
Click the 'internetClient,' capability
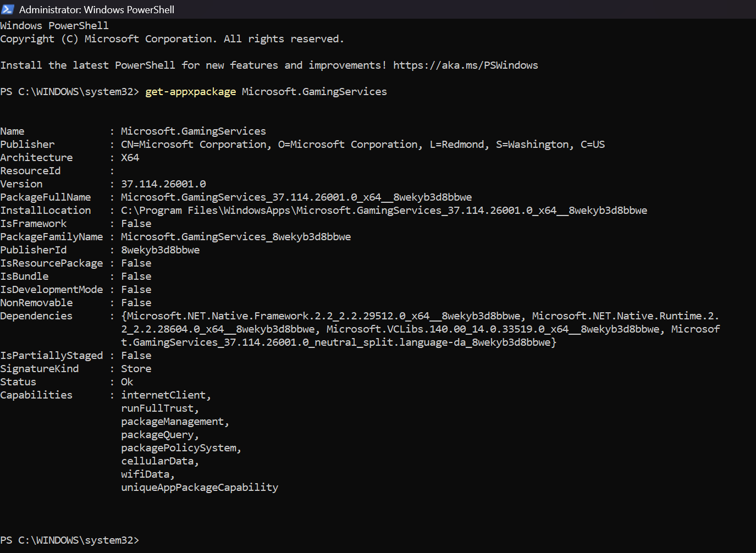166,395
